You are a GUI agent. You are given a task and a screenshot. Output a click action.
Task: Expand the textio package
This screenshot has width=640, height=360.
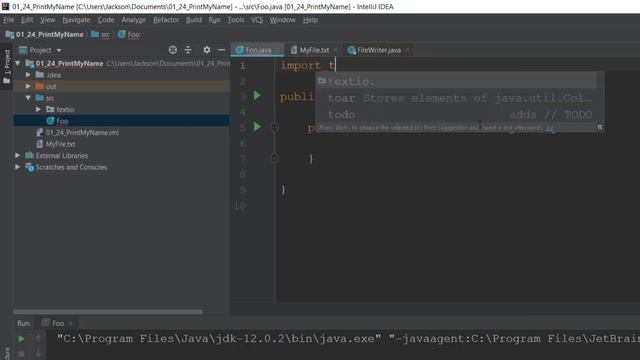click(38, 109)
